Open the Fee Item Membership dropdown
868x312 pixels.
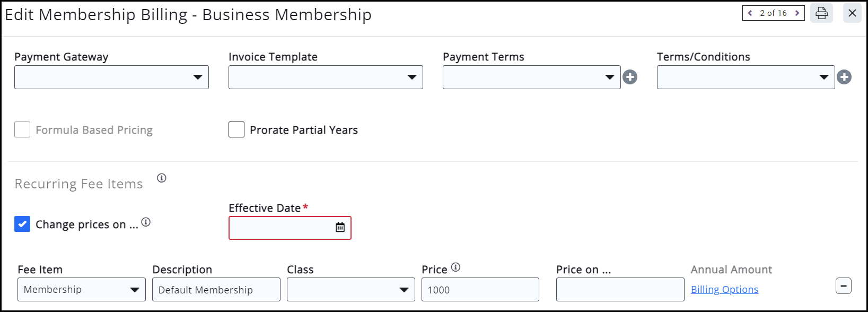click(x=81, y=290)
